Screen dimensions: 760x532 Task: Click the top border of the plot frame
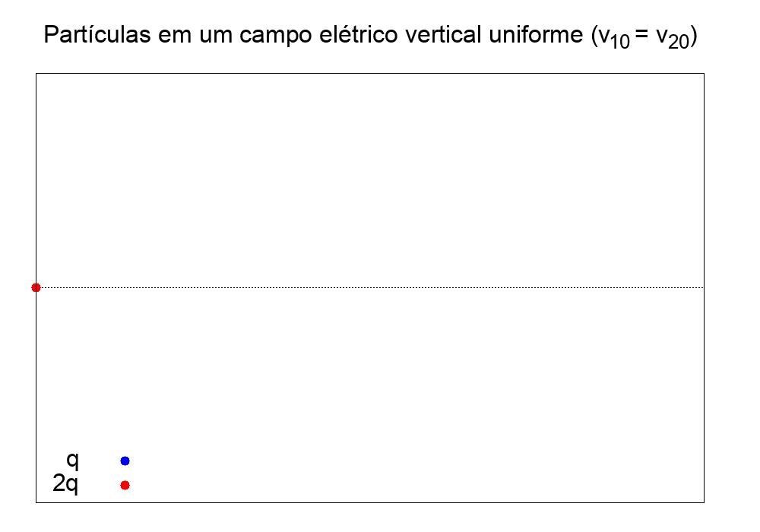tap(370, 74)
